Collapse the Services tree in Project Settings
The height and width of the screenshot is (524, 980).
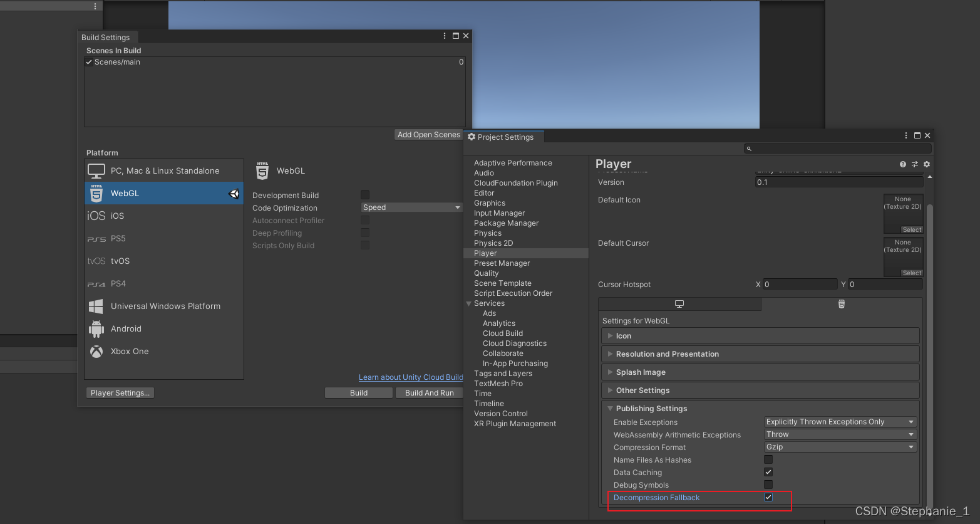[x=470, y=303]
